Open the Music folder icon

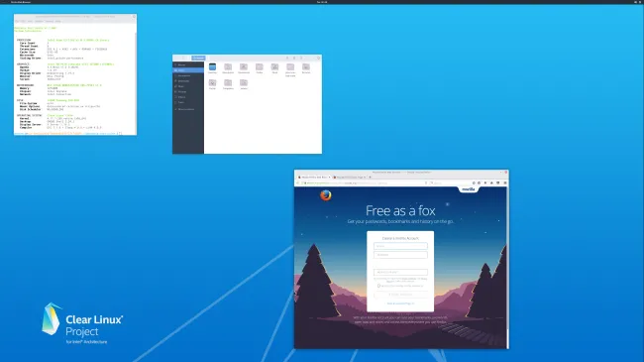tap(274, 67)
